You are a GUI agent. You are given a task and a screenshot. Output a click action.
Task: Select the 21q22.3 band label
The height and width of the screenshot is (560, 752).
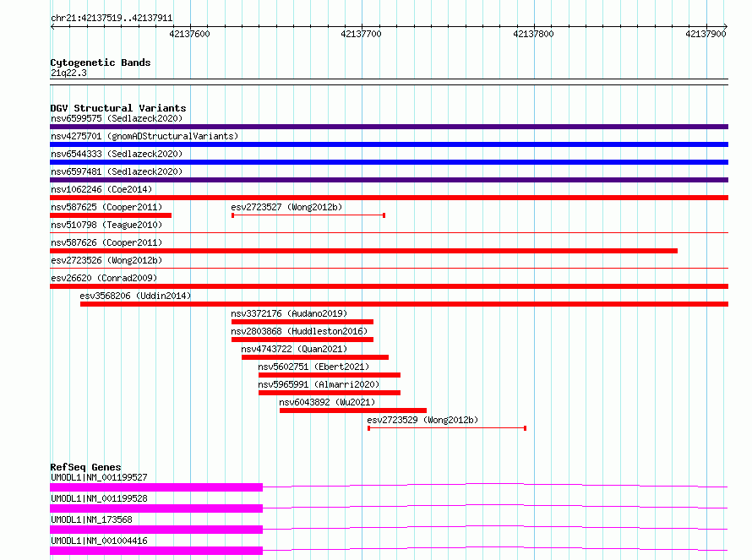pos(68,73)
